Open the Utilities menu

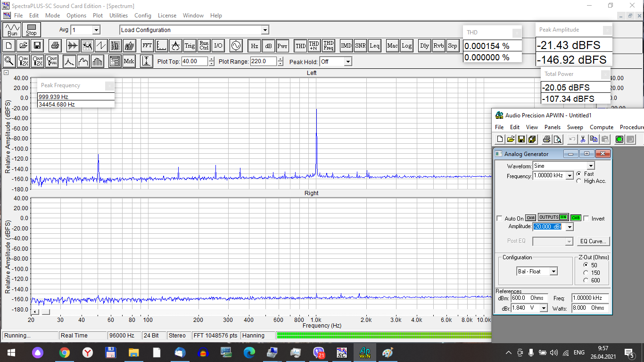[118, 16]
